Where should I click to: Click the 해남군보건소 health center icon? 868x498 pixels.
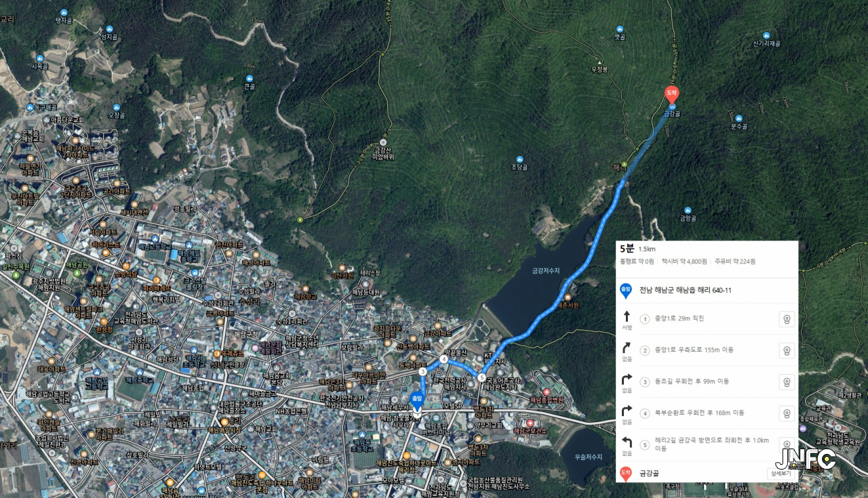coord(530,423)
